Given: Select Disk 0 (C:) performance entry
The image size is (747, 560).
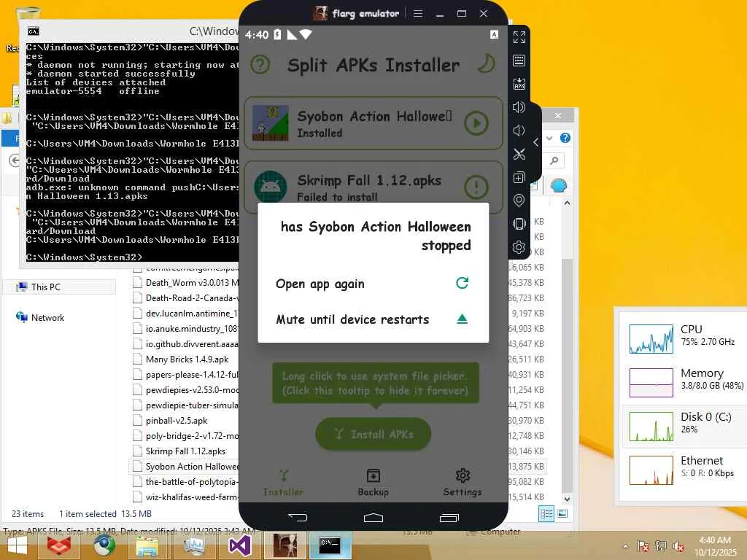Looking at the screenshot, I should 684,426.
